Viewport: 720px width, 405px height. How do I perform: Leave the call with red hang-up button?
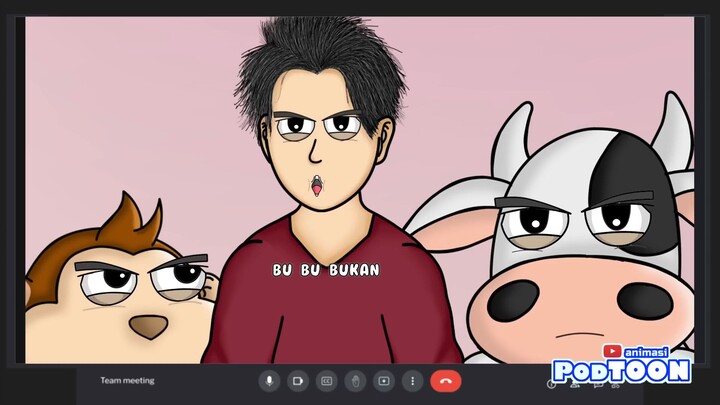tap(445, 381)
